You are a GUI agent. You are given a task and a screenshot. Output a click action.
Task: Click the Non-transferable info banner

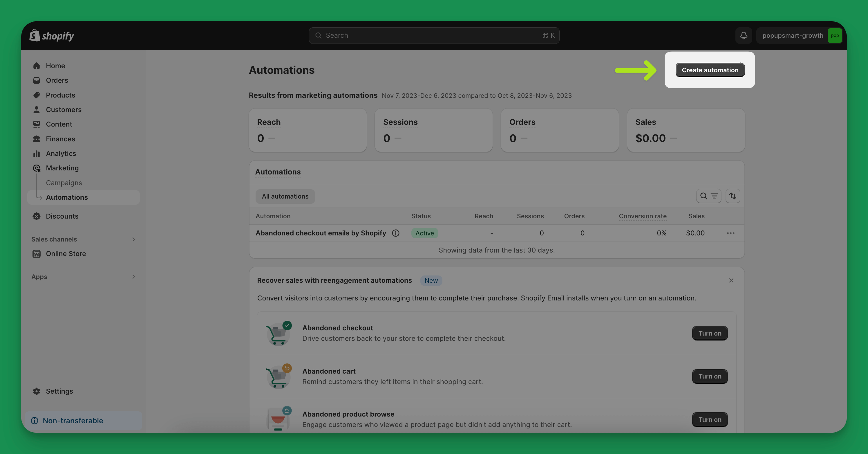point(84,420)
